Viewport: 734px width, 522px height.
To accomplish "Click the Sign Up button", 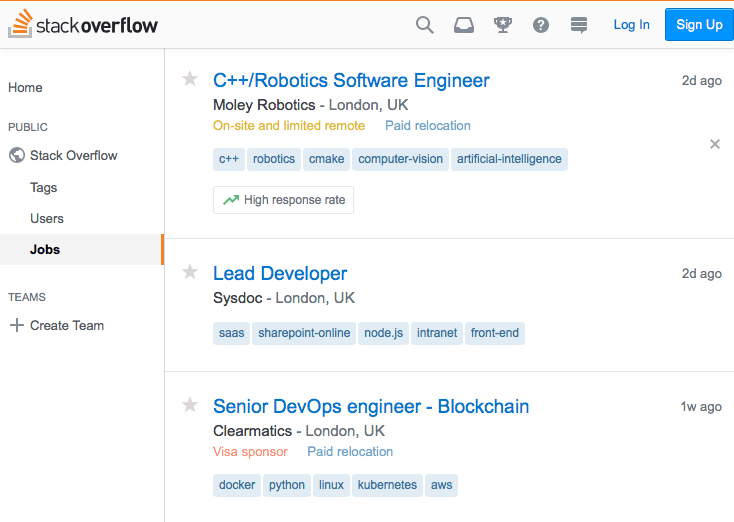I will 699,24.
